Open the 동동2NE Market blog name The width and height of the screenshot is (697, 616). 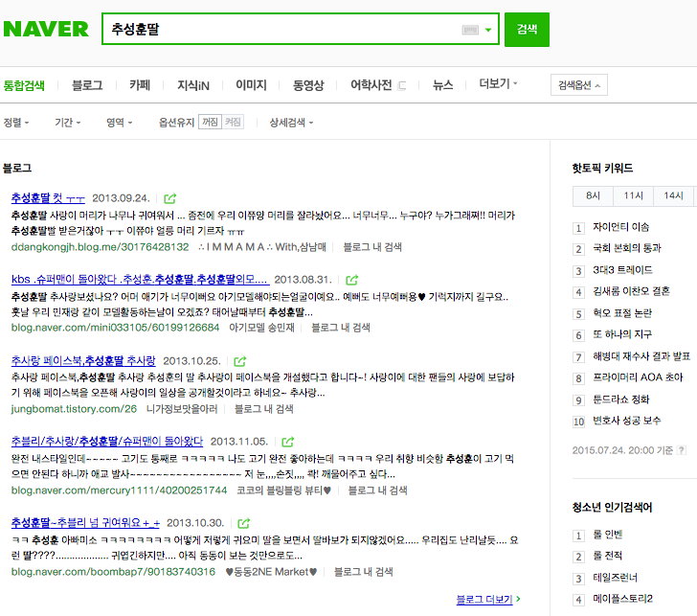click(x=271, y=572)
